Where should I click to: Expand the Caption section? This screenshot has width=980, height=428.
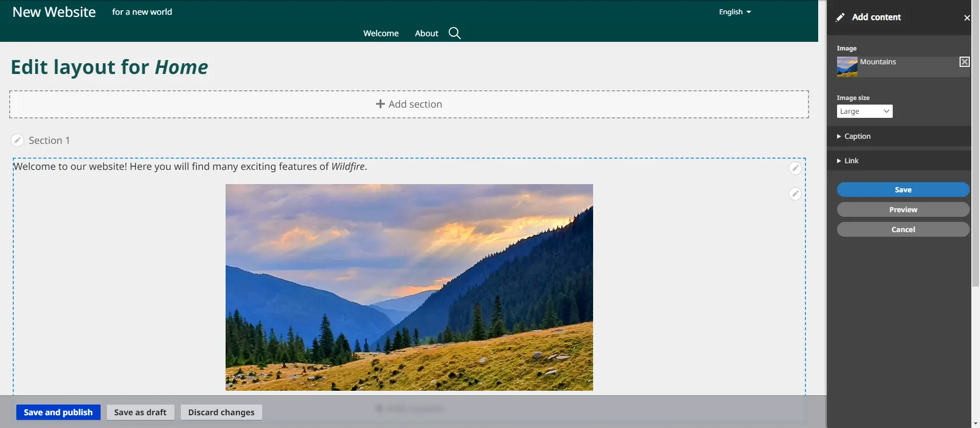857,136
